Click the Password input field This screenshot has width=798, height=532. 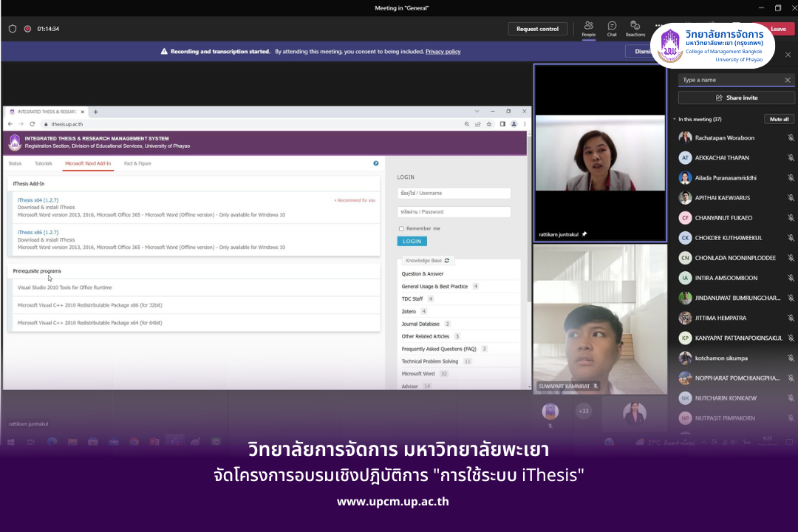click(x=454, y=212)
